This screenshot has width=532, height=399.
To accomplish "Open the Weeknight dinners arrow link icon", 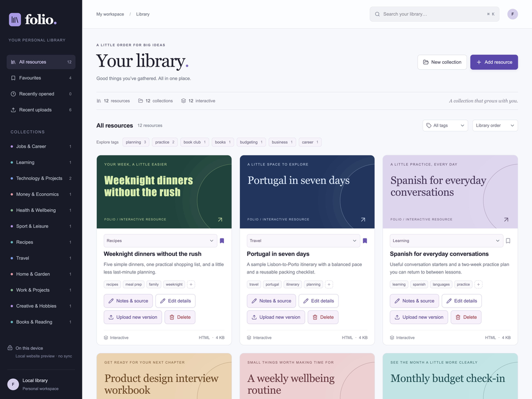I will click(x=220, y=220).
